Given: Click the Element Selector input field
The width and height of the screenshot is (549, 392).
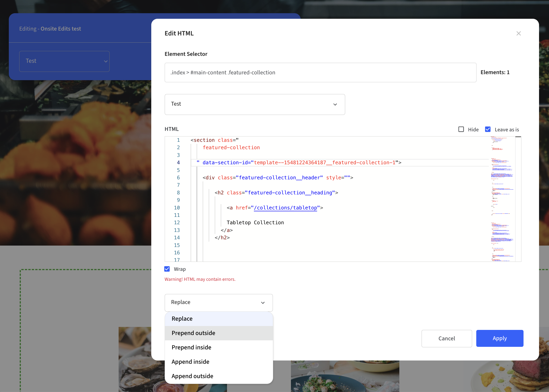Looking at the screenshot, I should click(320, 73).
